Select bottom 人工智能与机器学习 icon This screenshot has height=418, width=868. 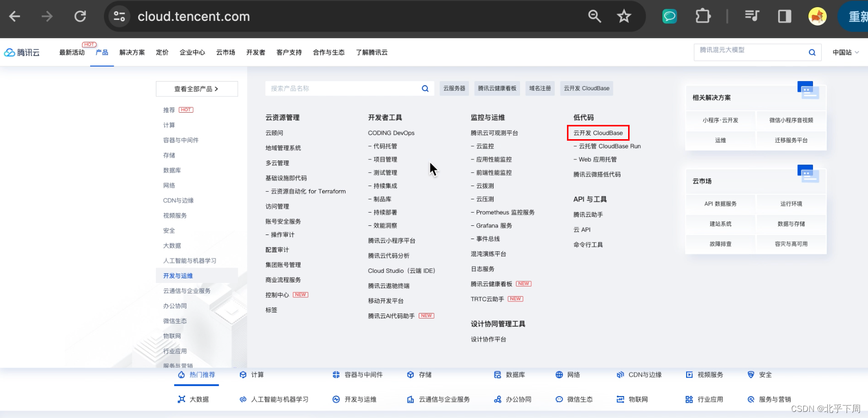pyautogui.click(x=243, y=399)
